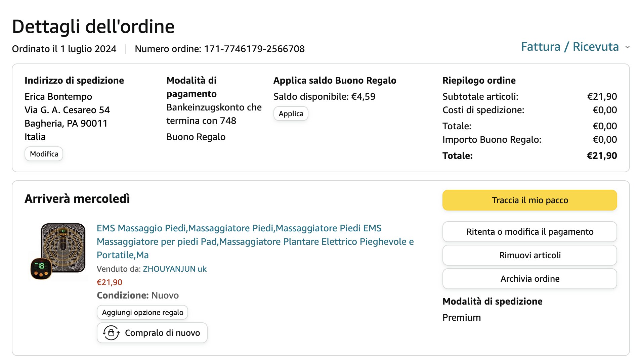The image size is (639, 364).
Task: Select Ritenta o modifica il pagamento
Action: [x=529, y=232]
